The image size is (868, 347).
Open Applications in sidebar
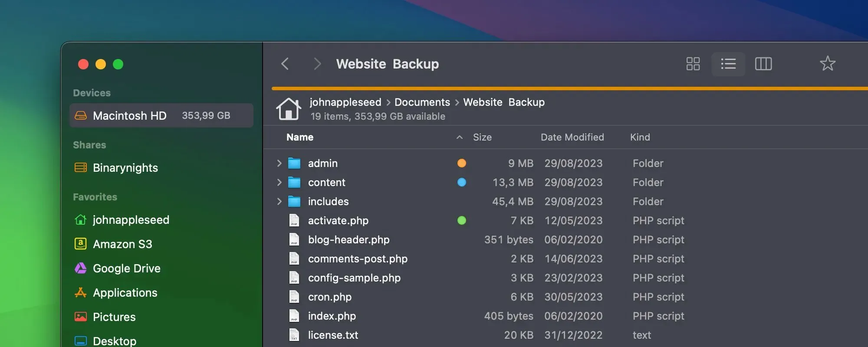[125, 293]
